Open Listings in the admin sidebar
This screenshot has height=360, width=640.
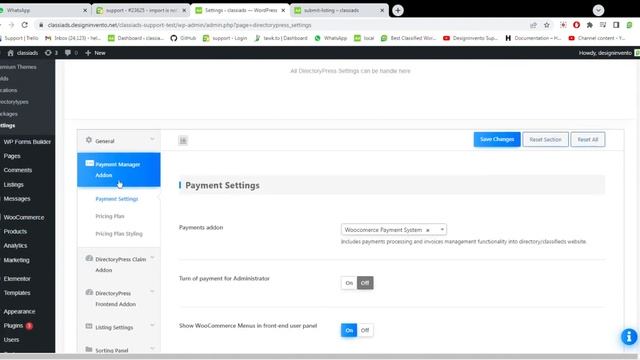point(13,184)
